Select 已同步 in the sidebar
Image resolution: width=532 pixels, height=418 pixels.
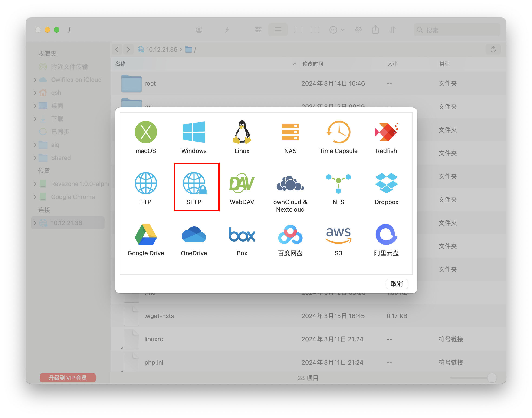coord(68,132)
